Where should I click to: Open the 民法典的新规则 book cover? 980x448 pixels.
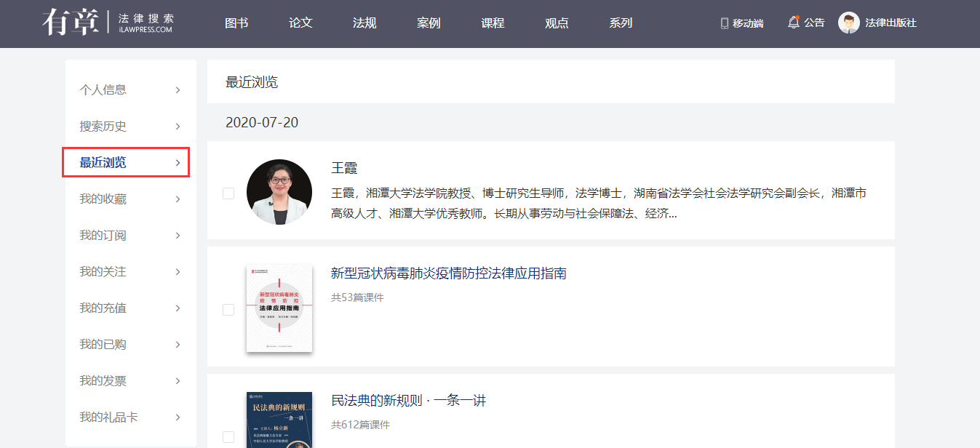[279, 420]
